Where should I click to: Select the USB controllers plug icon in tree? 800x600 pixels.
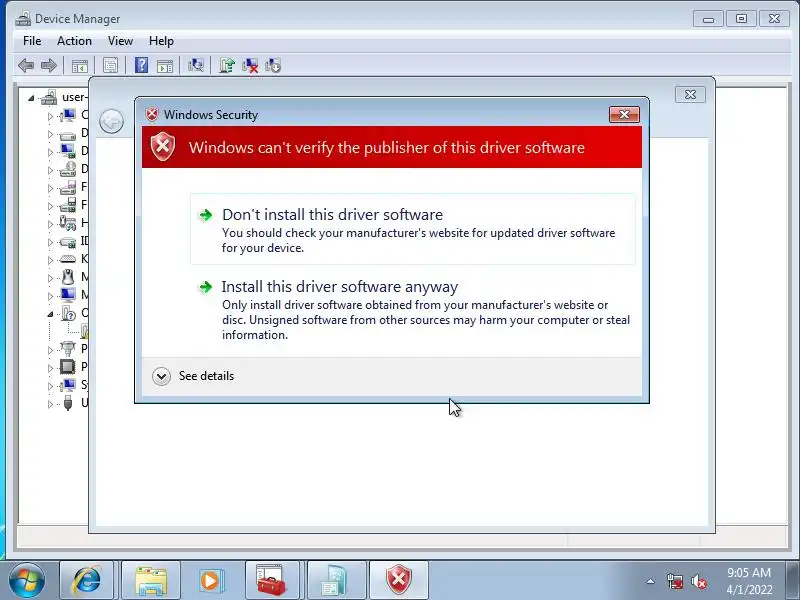click(68, 403)
